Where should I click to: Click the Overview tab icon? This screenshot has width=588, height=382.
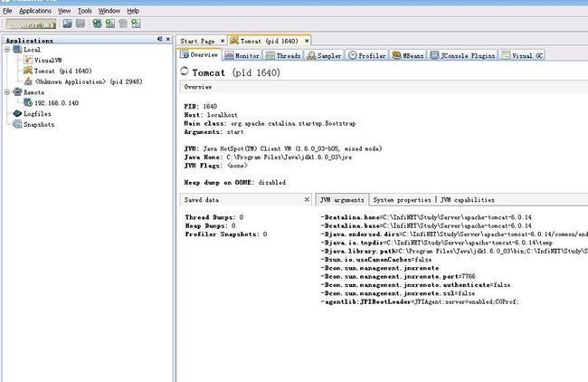(x=185, y=55)
